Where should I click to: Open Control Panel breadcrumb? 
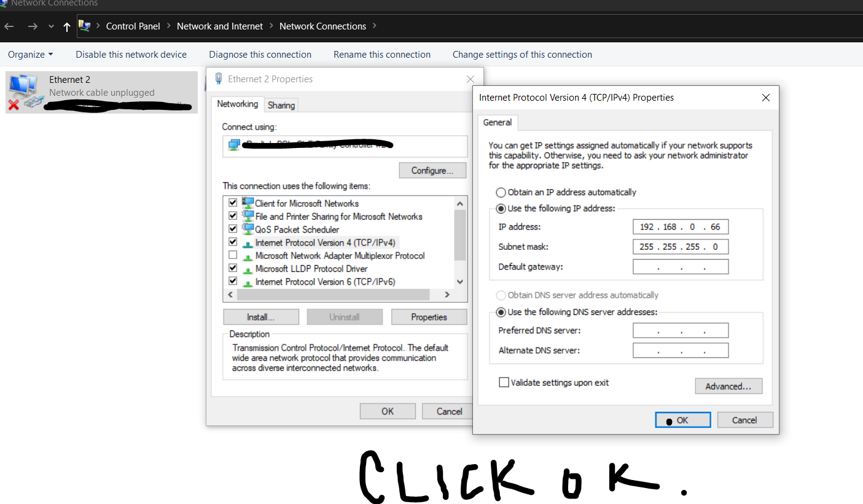pyautogui.click(x=133, y=26)
